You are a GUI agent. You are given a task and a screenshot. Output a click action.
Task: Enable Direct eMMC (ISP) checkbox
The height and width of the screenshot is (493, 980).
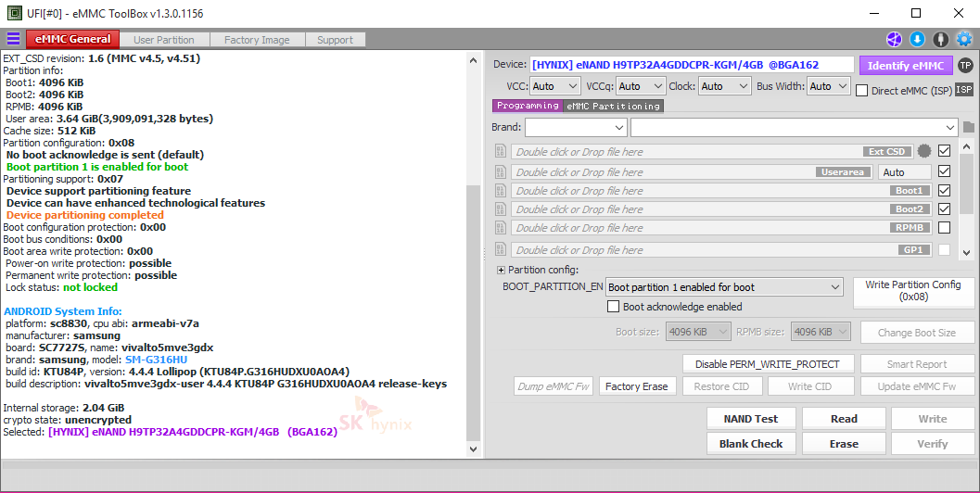point(862,91)
